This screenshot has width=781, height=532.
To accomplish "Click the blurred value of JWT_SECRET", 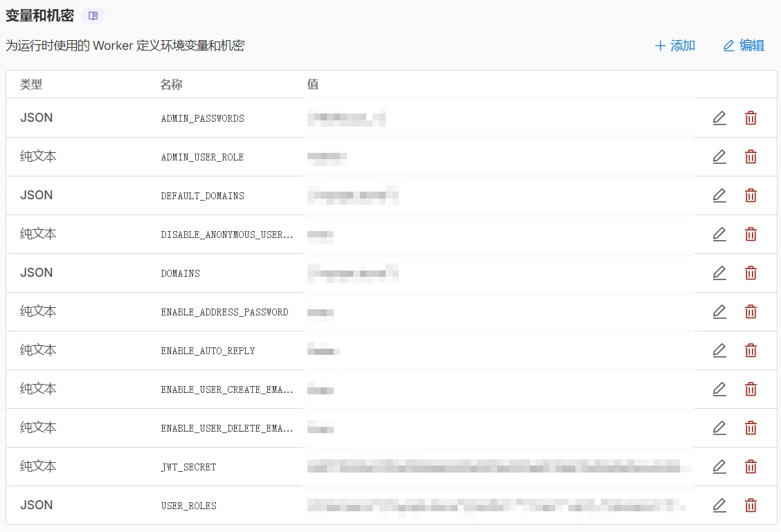I will [x=499, y=467].
